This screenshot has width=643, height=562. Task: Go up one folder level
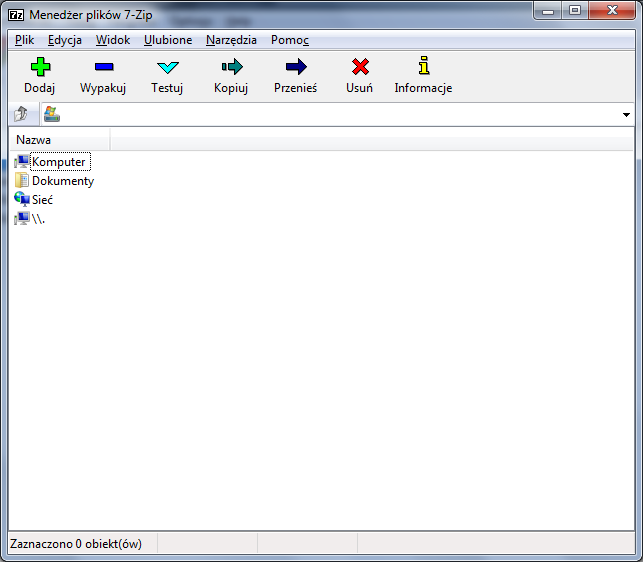21,114
